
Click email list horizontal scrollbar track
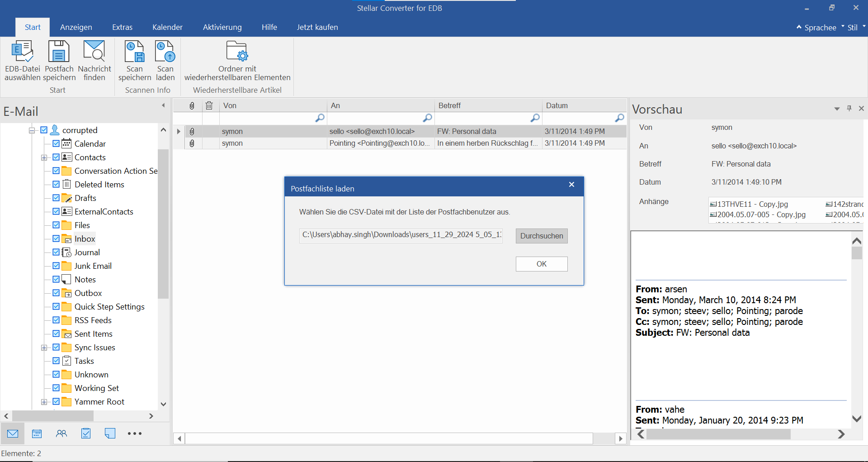click(x=400, y=438)
